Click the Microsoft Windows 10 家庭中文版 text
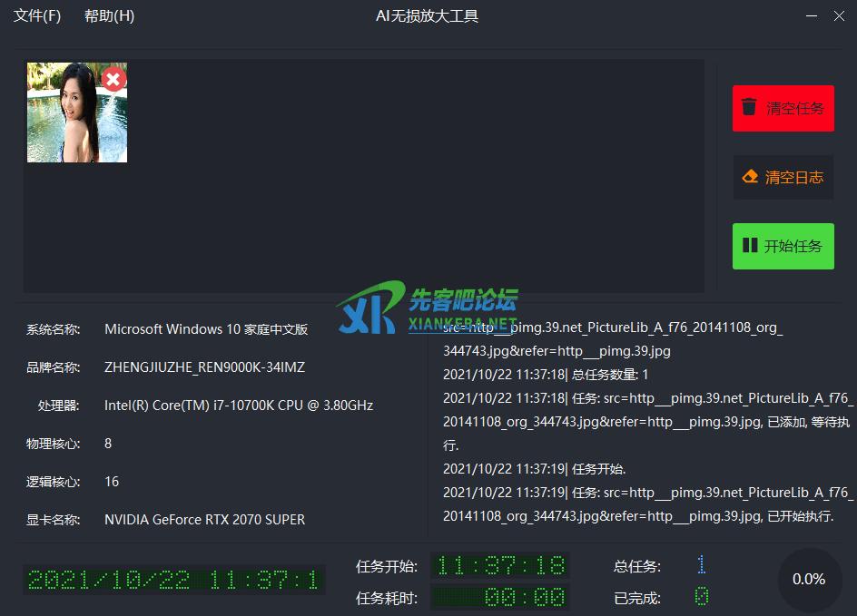This screenshot has height=616, width=857. click(x=206, y=329)
